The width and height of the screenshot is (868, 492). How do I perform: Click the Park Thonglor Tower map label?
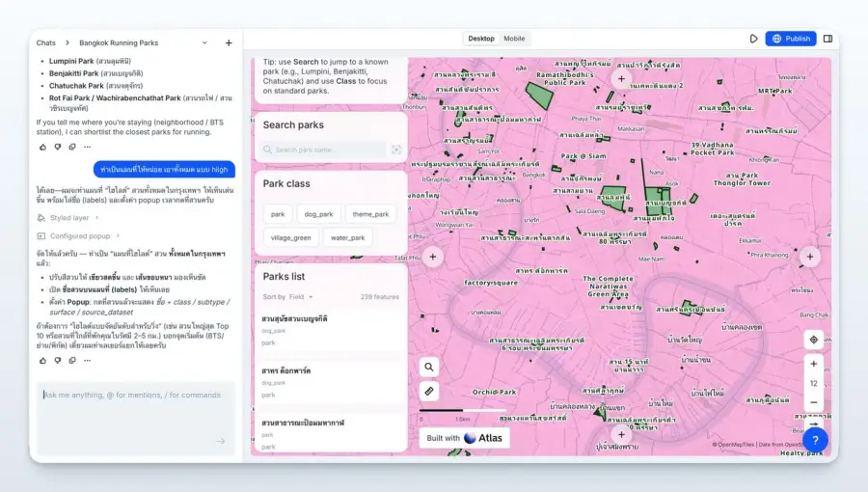tap(742, 178)
